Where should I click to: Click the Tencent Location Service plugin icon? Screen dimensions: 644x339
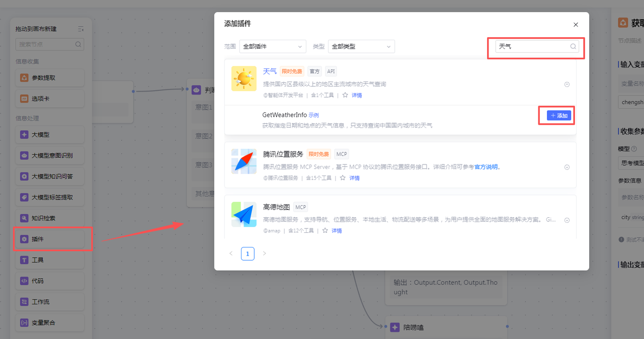point(244,161)
